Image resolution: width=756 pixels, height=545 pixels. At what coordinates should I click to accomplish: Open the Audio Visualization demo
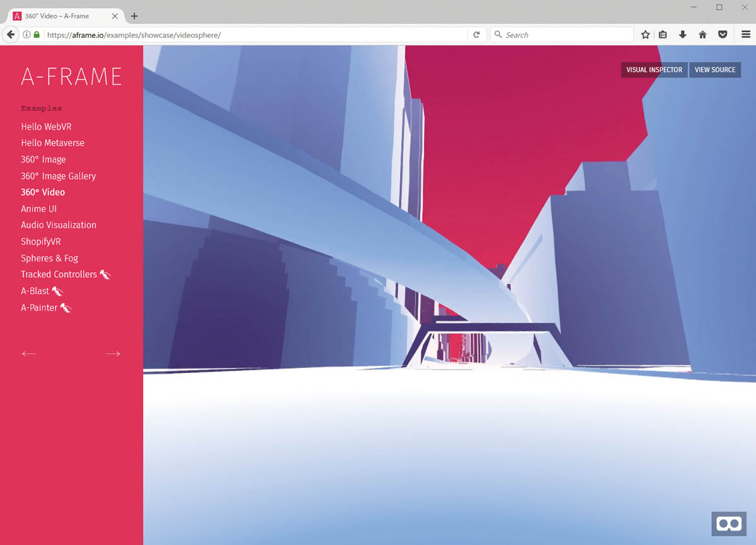[59, 224]
